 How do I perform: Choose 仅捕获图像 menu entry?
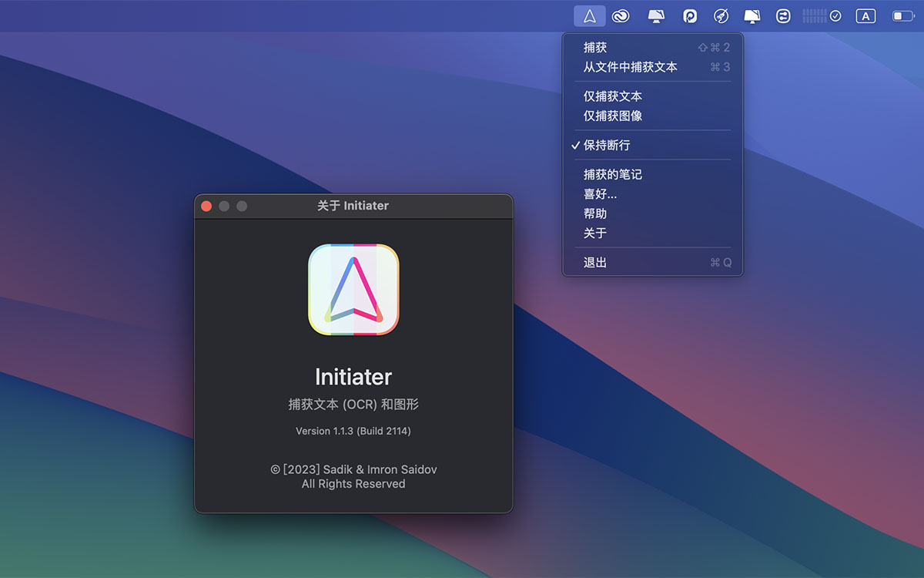(x=653, y=116)
